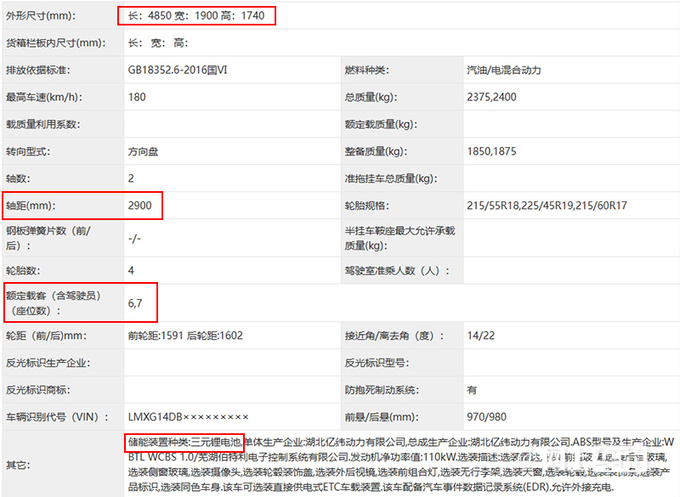This screenshot has width=680, height=497.
Task: Select the value GB18352.6-2016国VI
Action: (177, 70)
